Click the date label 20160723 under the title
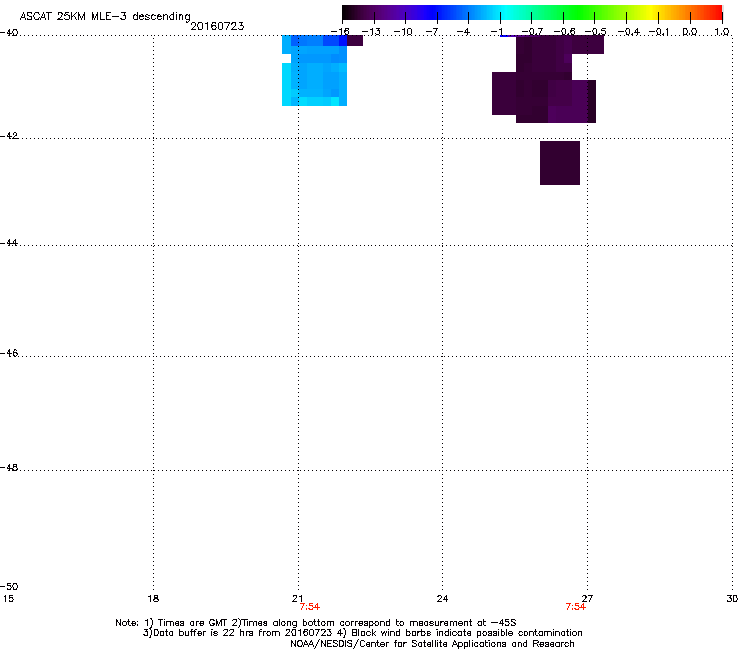 pyautogui.click(x=217, y=26)
